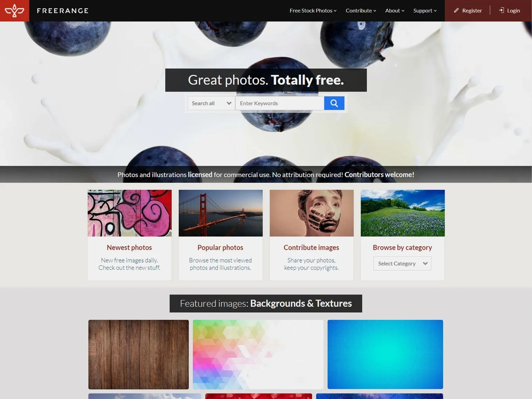Open the Contribute menu
The image size is (532, 399).
361,11
